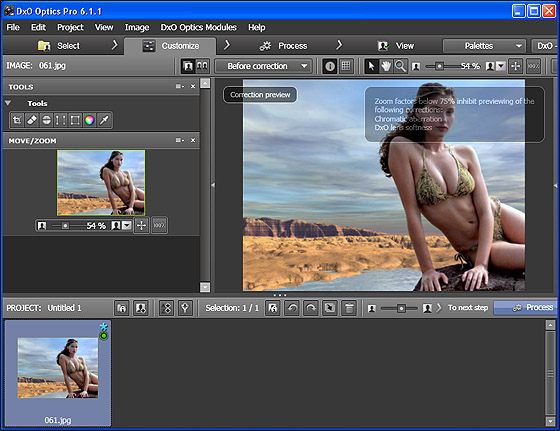Click the add-image icon in project bar

click(141, 308)
